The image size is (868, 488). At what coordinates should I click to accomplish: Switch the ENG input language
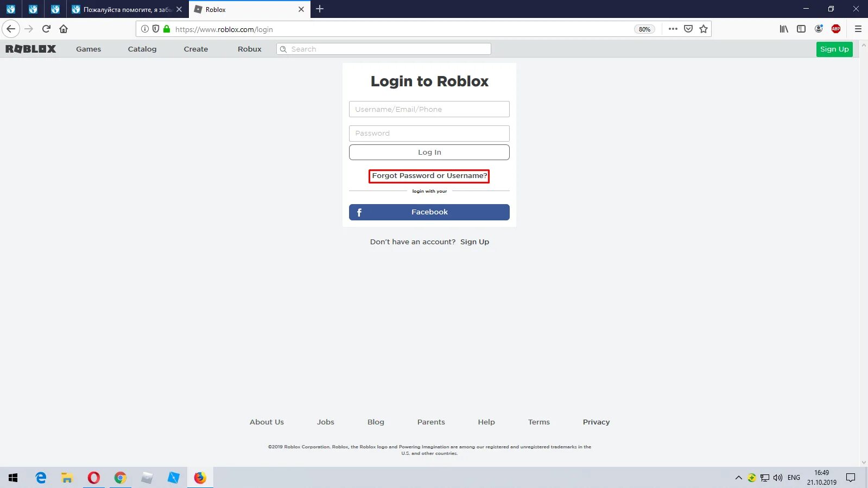(x=794, y=478)
